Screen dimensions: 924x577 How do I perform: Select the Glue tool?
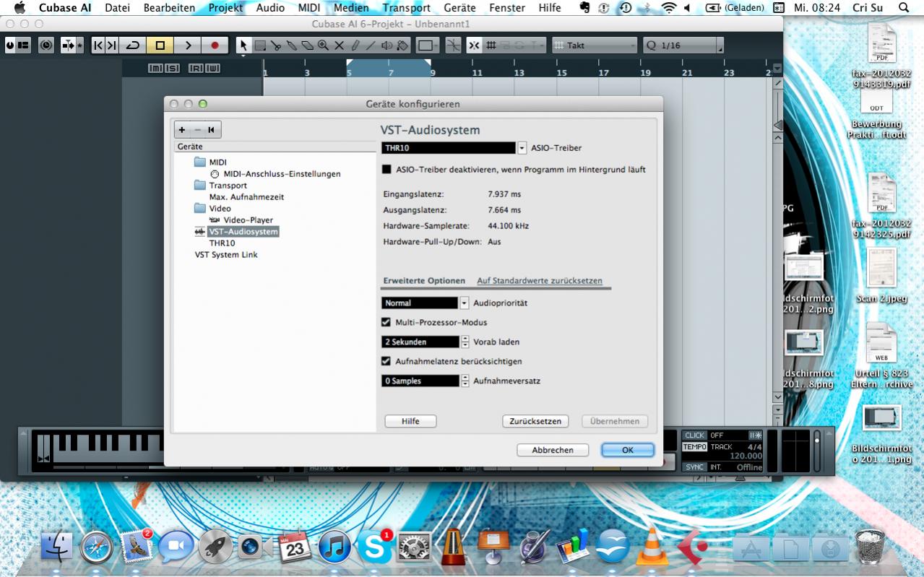(292, 45)
